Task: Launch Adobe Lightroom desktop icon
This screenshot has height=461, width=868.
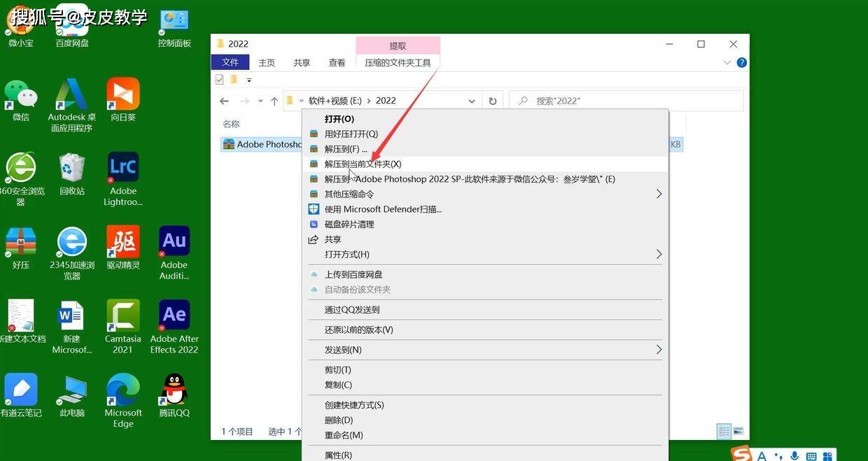Action: tap(123, 178)
